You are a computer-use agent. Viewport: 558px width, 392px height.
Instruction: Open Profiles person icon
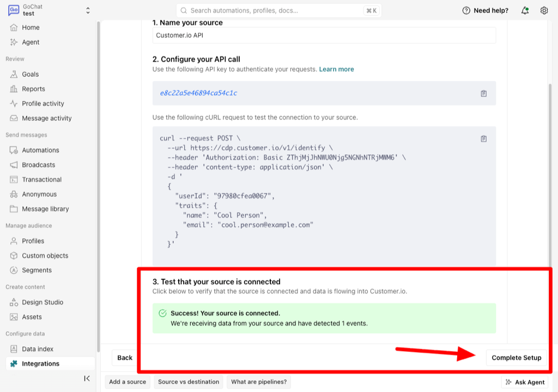coord(14,241)
